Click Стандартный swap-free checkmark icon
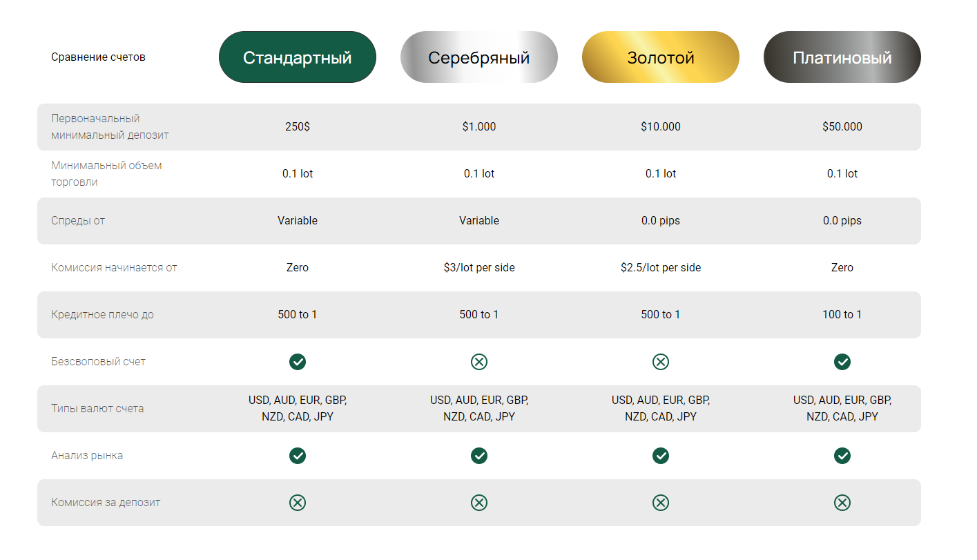The width and height of the screenshot is (977, 560). click(x=298, y=362)
